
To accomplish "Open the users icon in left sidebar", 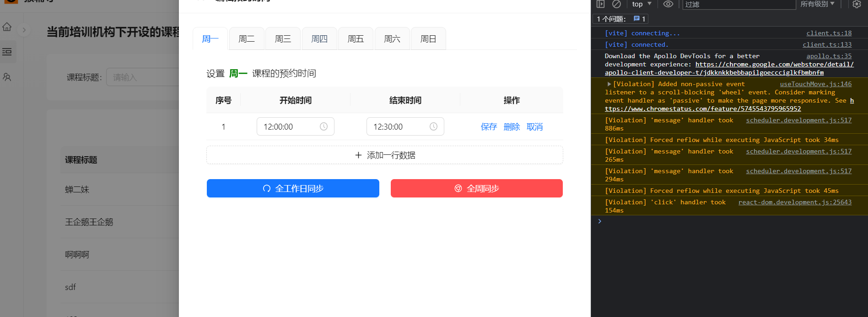I will click(7, 77).
